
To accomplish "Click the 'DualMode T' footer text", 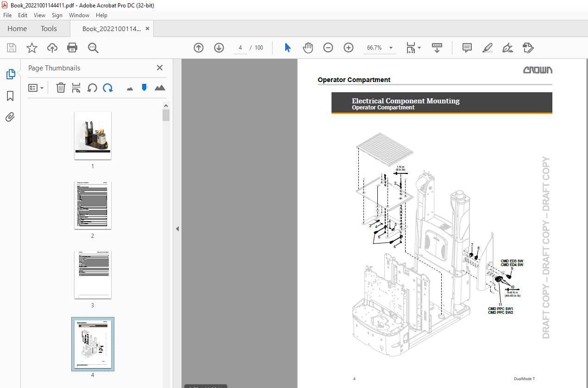I will [x=524, y=379].
